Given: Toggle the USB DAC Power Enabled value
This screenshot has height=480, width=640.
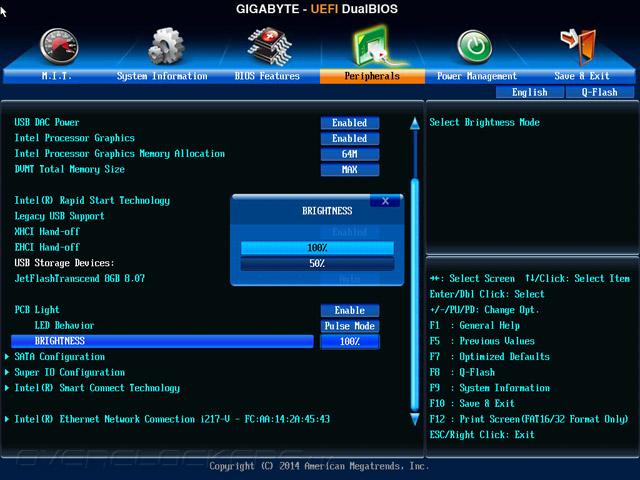Looking at the screenshot, I should (350, 123).
